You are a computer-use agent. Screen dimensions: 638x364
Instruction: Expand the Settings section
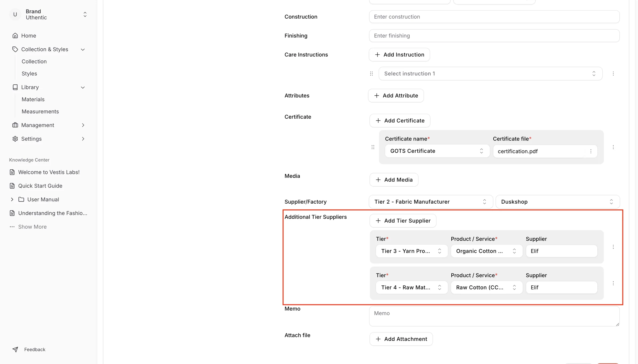point(83,139)
